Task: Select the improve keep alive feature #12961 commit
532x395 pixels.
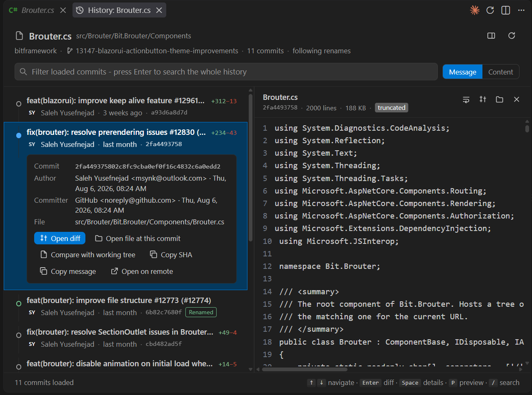Action: (125, 106)
